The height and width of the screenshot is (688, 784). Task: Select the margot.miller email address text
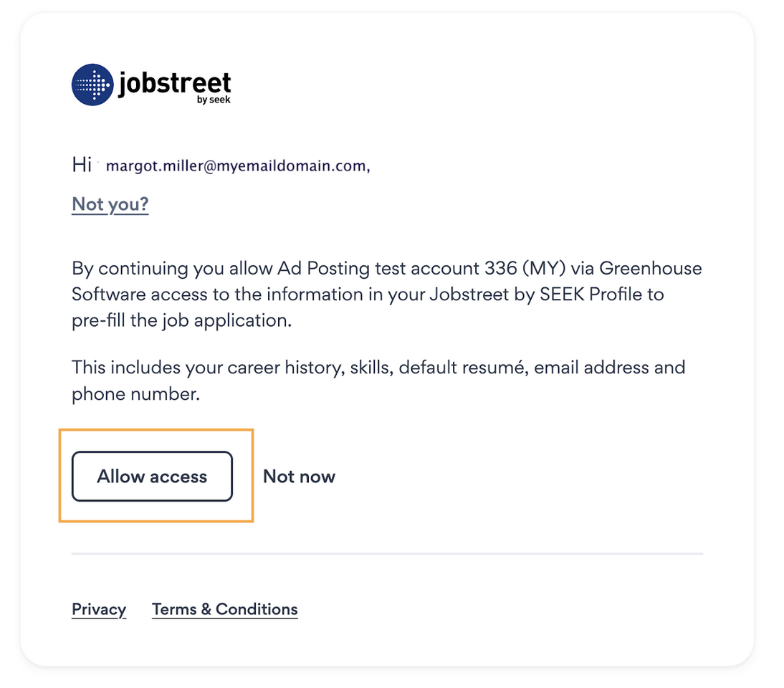236,166
